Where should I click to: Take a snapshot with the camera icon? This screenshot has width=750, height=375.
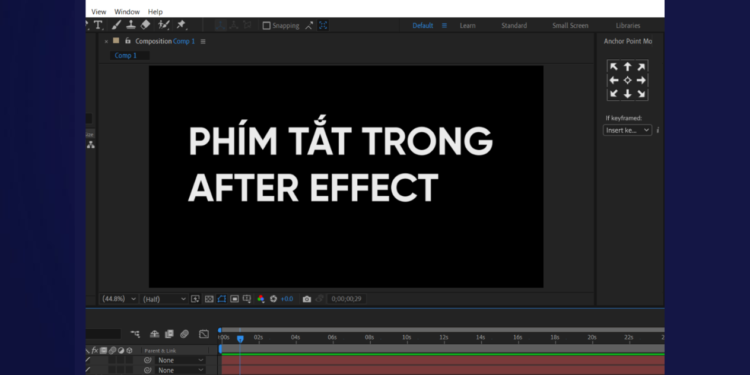307,299
